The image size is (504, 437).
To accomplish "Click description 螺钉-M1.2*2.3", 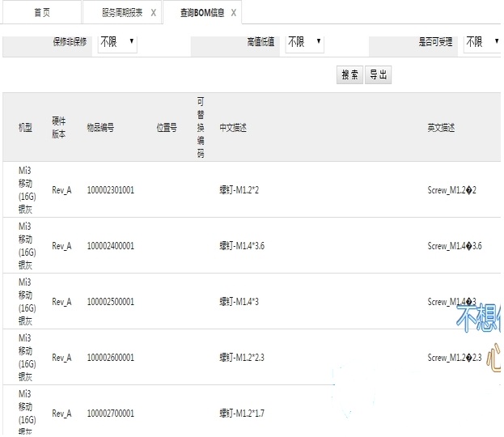I will pos(242,358).
